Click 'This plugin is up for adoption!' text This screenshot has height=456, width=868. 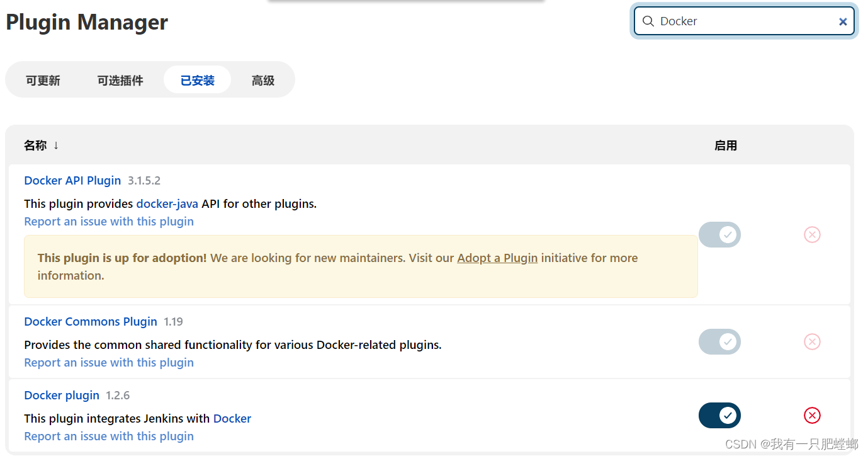122,258
